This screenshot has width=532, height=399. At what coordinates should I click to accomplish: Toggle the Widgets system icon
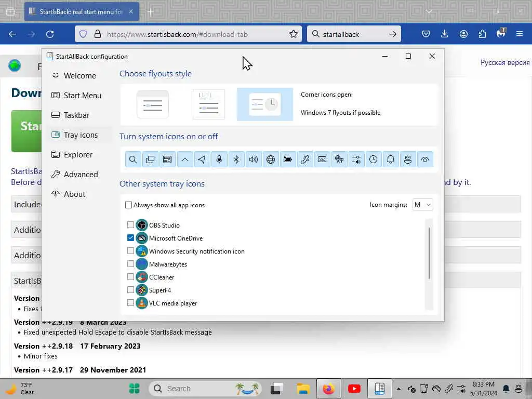(167, 159)
